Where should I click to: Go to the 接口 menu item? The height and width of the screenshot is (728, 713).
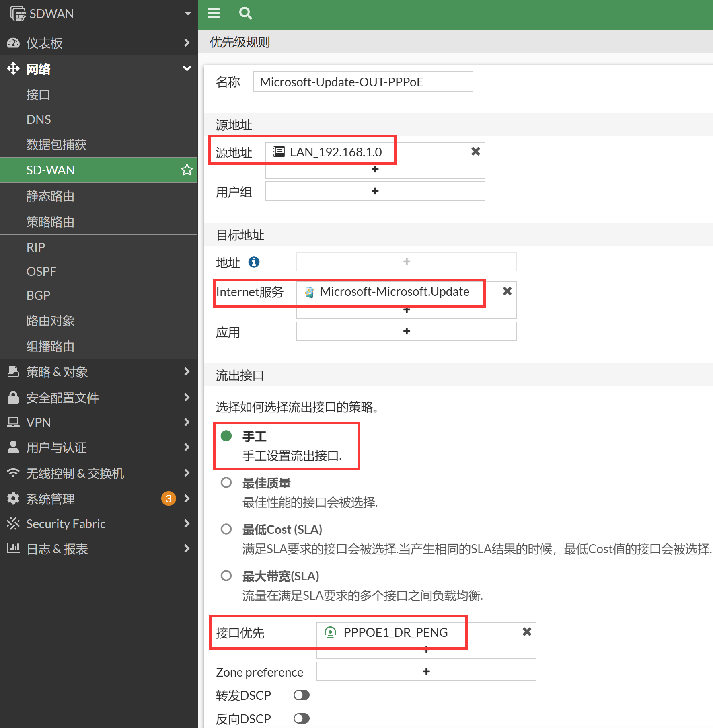pyautogui.click(x=38, y=95)
